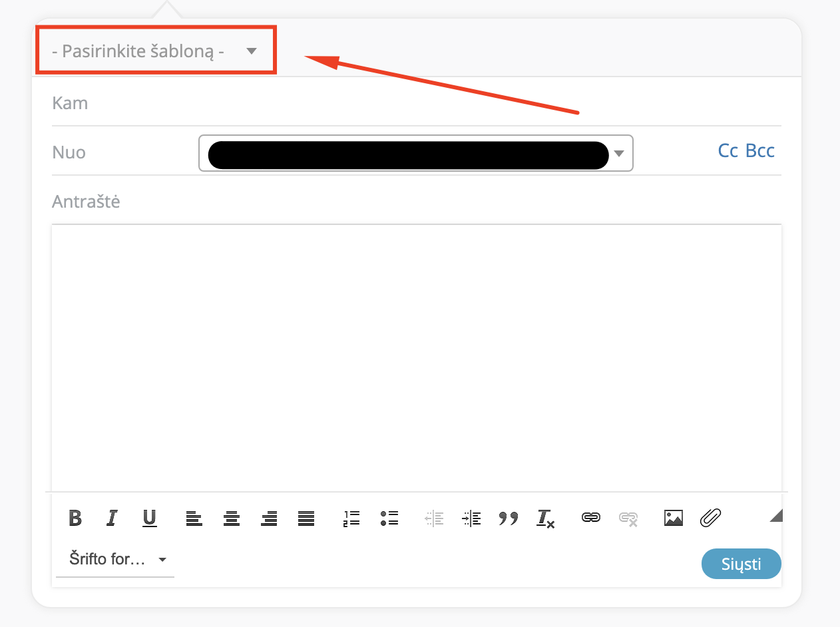Image resolution: width=840 pixels, height=627 pixels.
Task: Align text to the right
Action: coord(269,518)
